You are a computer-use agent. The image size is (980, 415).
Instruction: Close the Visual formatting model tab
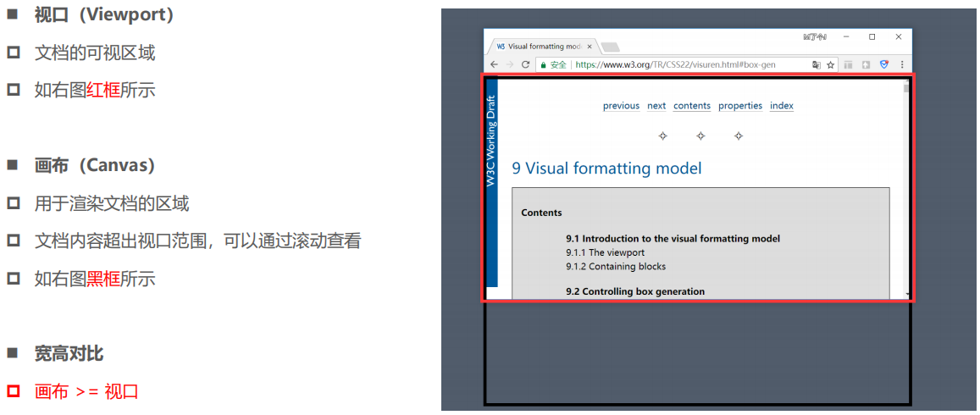(590, 47)
